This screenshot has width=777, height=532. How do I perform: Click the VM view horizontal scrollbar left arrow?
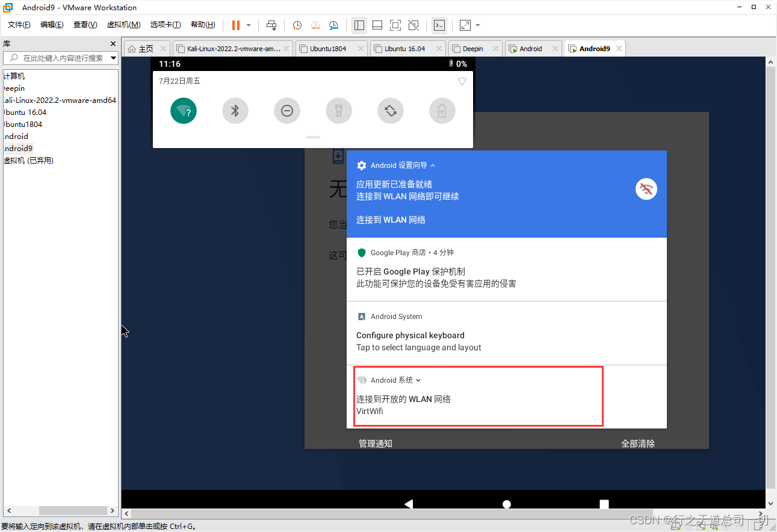click(x=126, y=513)
